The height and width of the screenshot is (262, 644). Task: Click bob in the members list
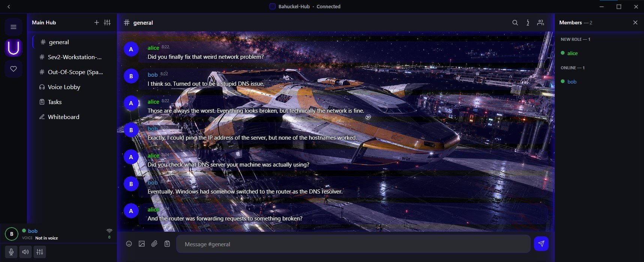point(572,82)
